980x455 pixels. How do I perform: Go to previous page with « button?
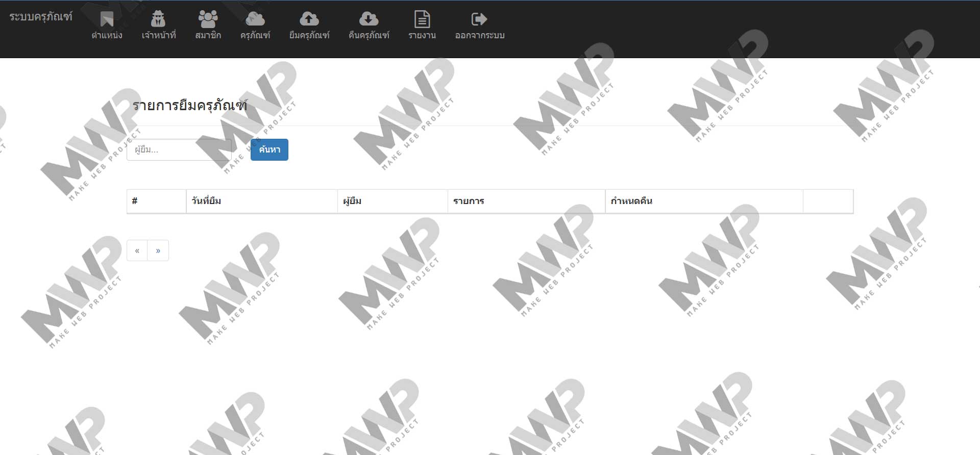[137, 250]
